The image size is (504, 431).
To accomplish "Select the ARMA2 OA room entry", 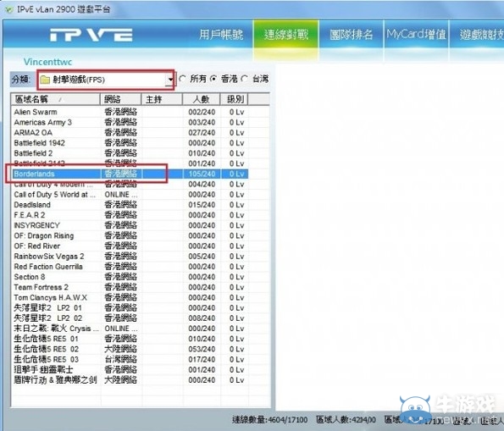I will [x=130, y=132].
